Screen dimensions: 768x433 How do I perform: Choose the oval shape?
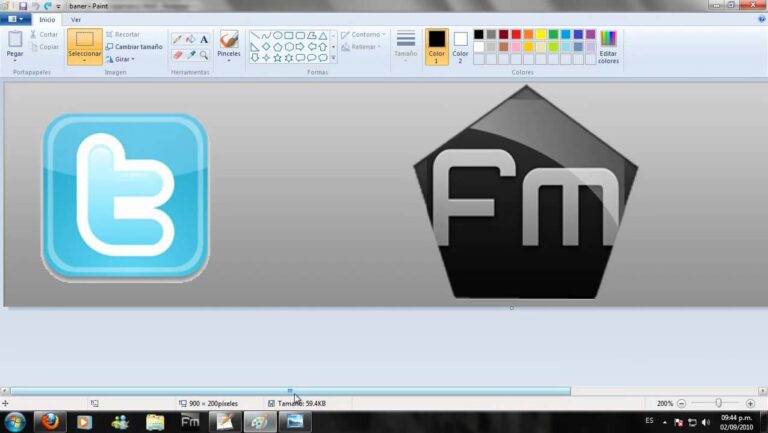277,35
